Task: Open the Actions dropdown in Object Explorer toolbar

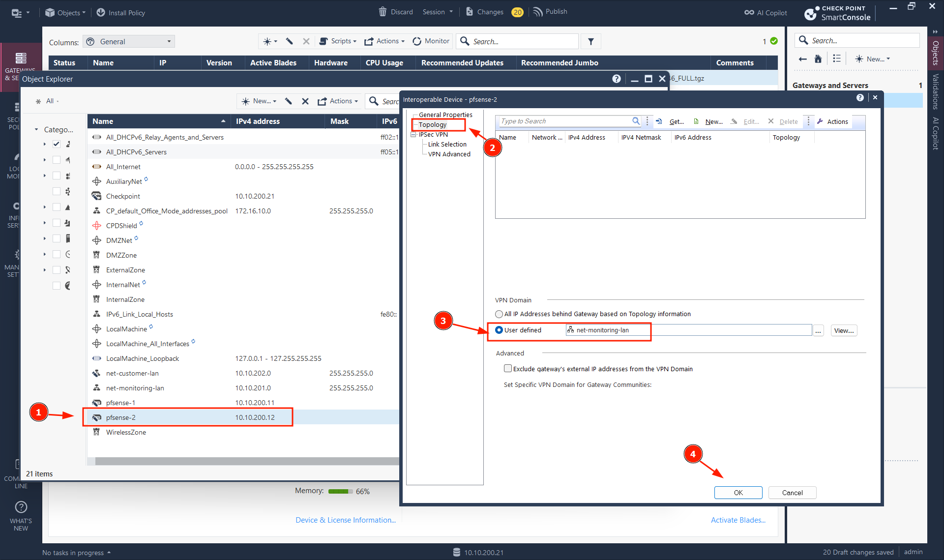Action: click(338, 101)
